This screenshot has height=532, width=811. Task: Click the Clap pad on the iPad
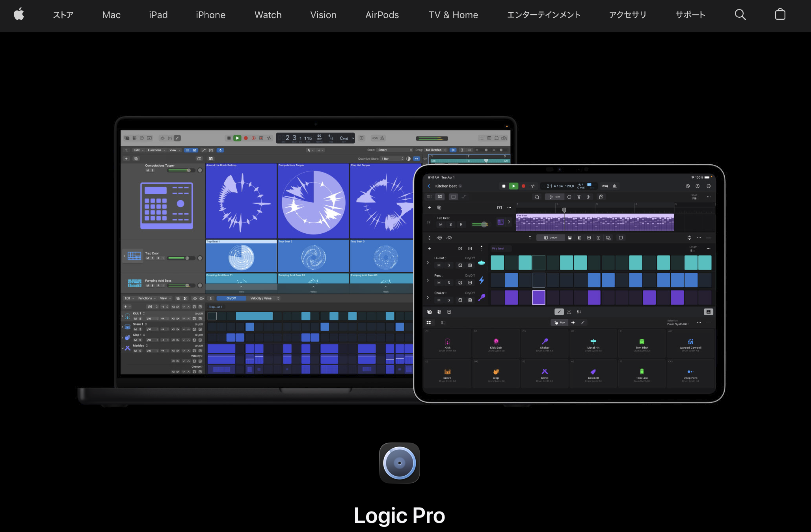[x=496, y=374]
